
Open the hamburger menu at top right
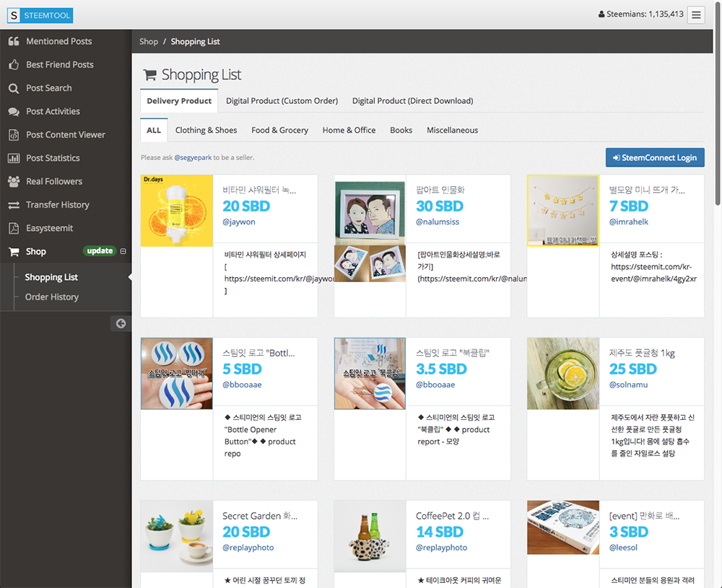(696, 14)
